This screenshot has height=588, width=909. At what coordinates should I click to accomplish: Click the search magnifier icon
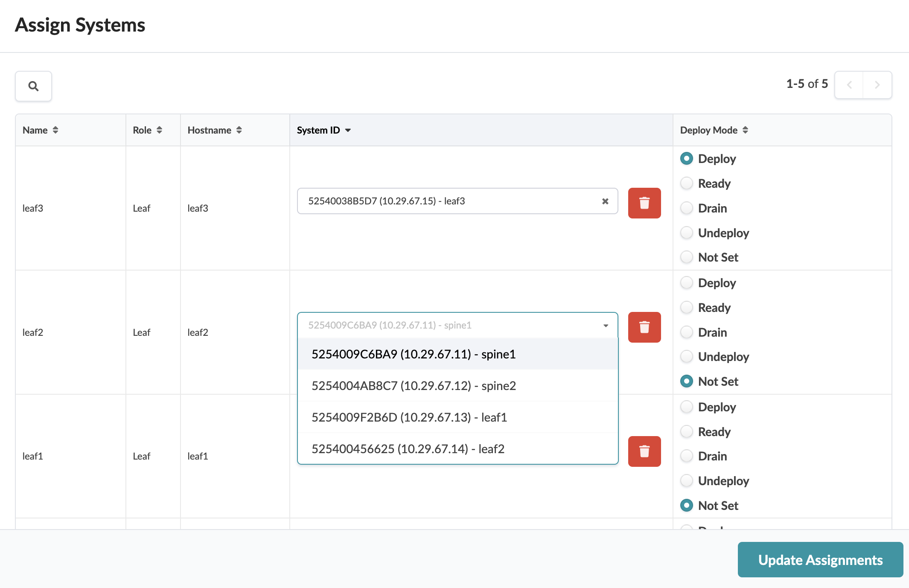[33, 86]
